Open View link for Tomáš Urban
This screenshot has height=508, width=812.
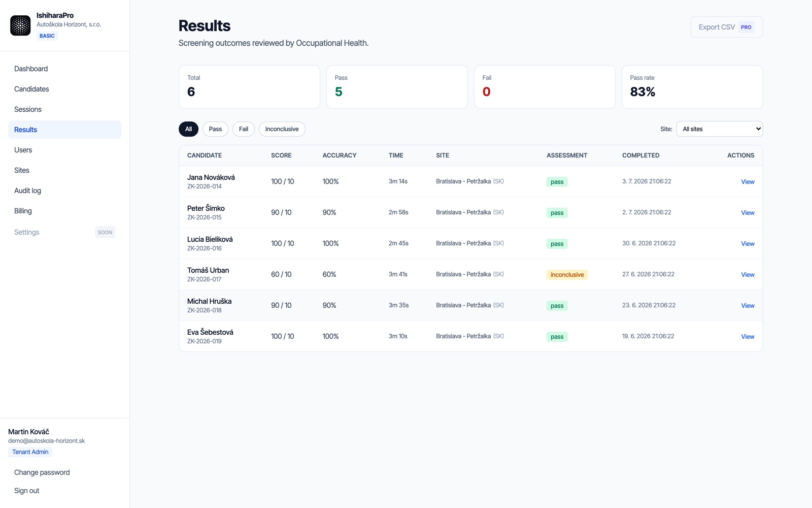[x=748, y=275]
